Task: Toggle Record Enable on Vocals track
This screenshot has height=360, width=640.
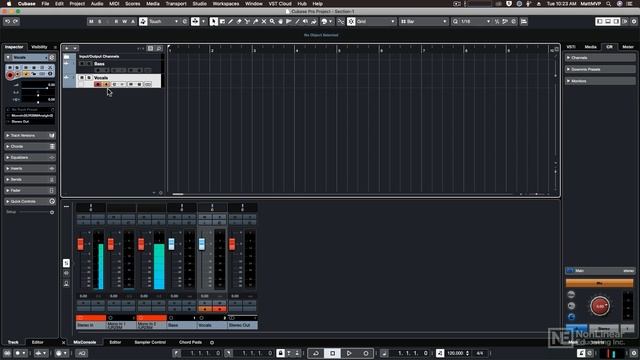Action: click(98, 84)
